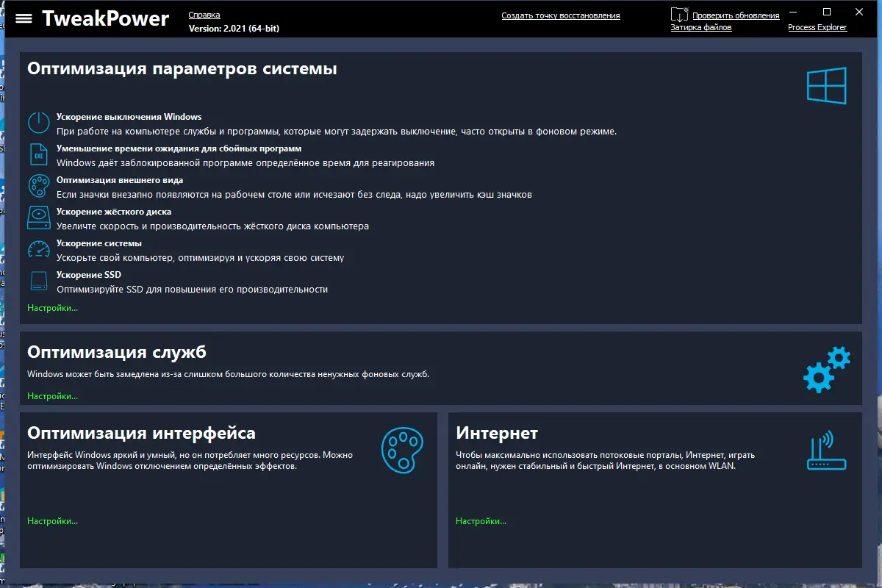The width and height of the screenshot is (882, 588).
Task: Click the Интернет heading
Action: pyautogui.click(x=497, y=433)
